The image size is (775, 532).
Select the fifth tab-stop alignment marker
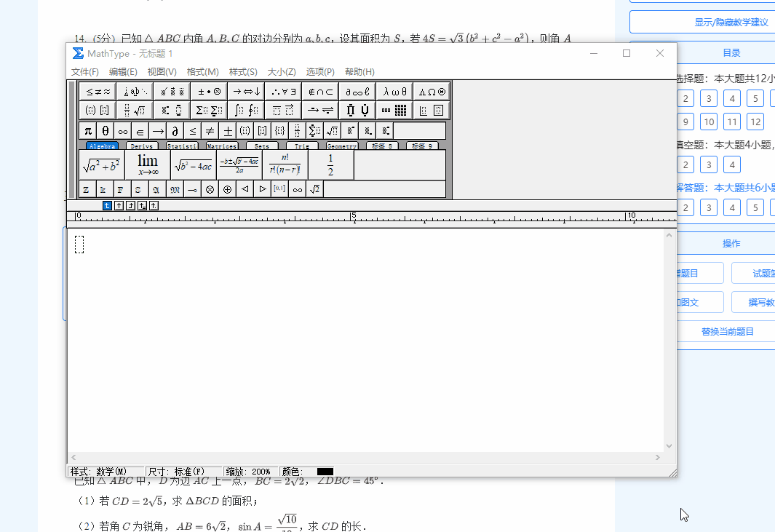click(154, 206)
